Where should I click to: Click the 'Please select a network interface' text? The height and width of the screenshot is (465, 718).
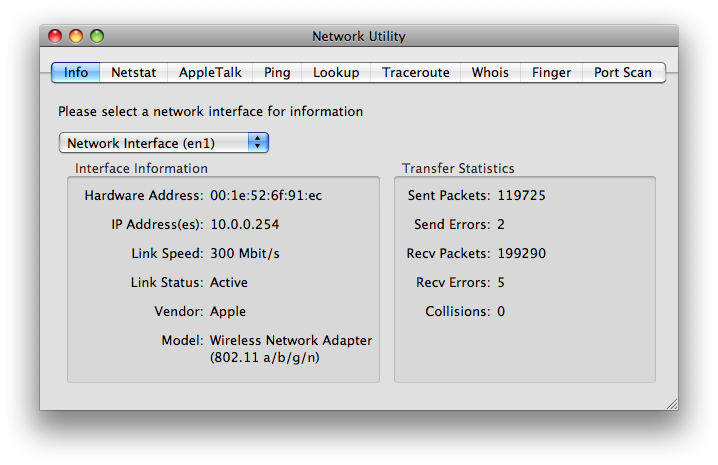click(x=210, y=111)
